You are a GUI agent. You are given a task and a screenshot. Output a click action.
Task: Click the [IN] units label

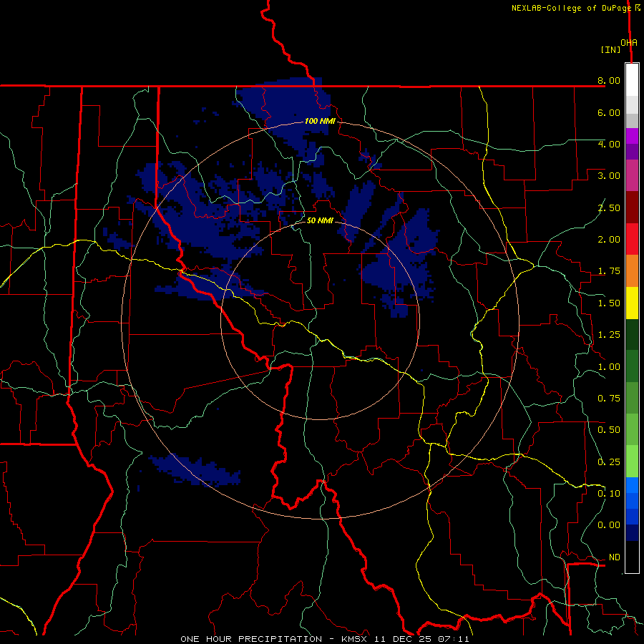[x=610, y=49]
